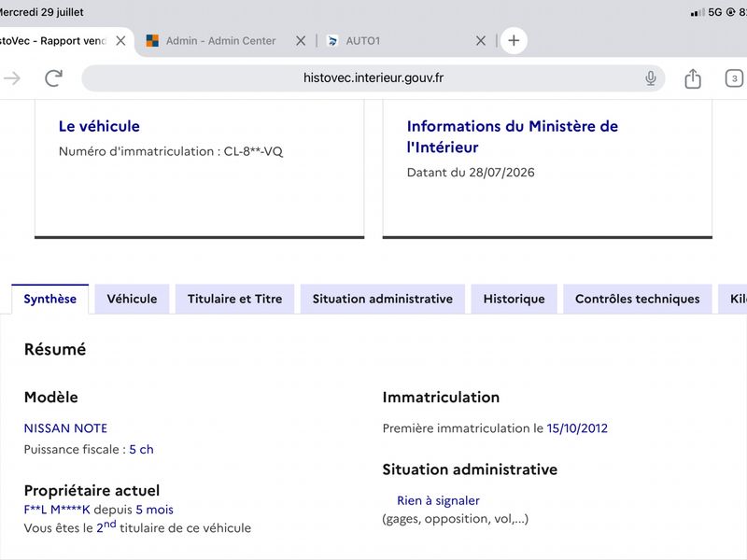
Task: Click the NISSAN NOTE model name
Action: click(x=65, y=428)
